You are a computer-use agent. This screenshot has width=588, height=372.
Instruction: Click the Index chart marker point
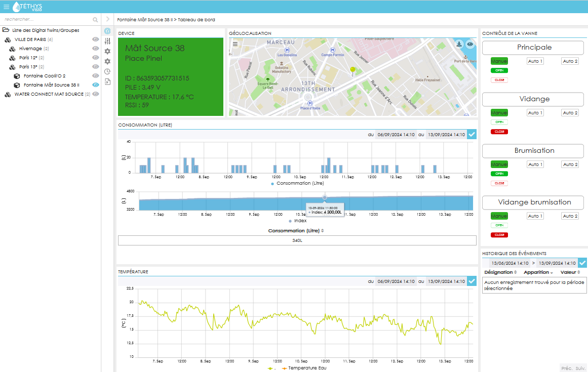pyautogui.click(x=325, y=197)
